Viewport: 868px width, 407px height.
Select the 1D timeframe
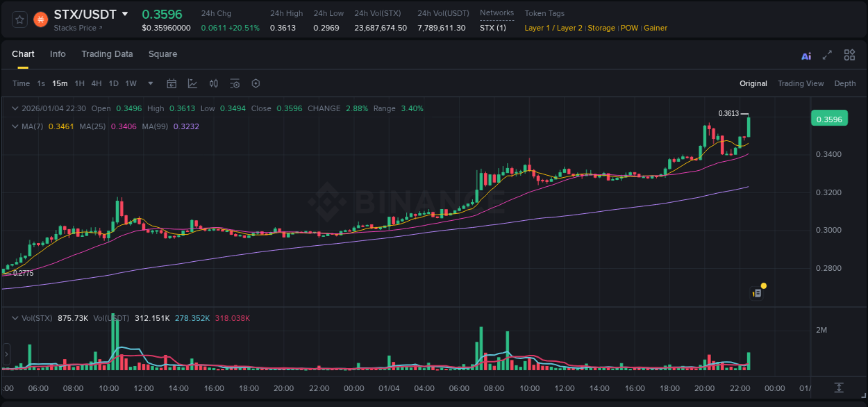coord(113,83)
